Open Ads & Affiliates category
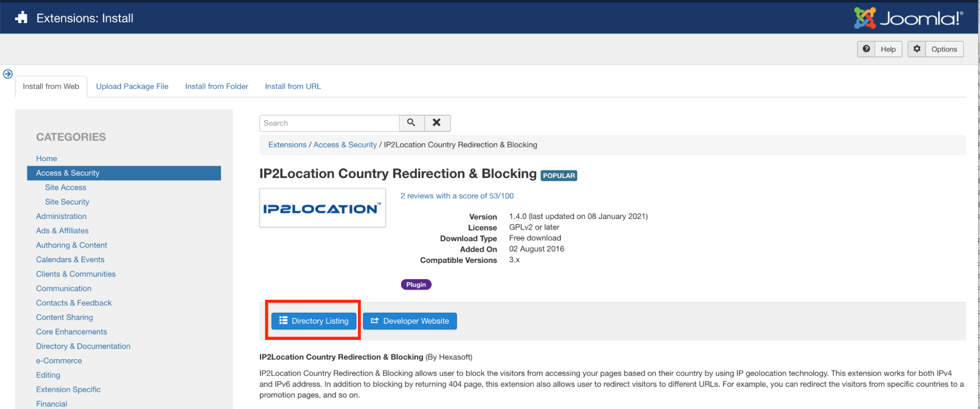This screenshot has height=409, width=980. coord(62,231)
